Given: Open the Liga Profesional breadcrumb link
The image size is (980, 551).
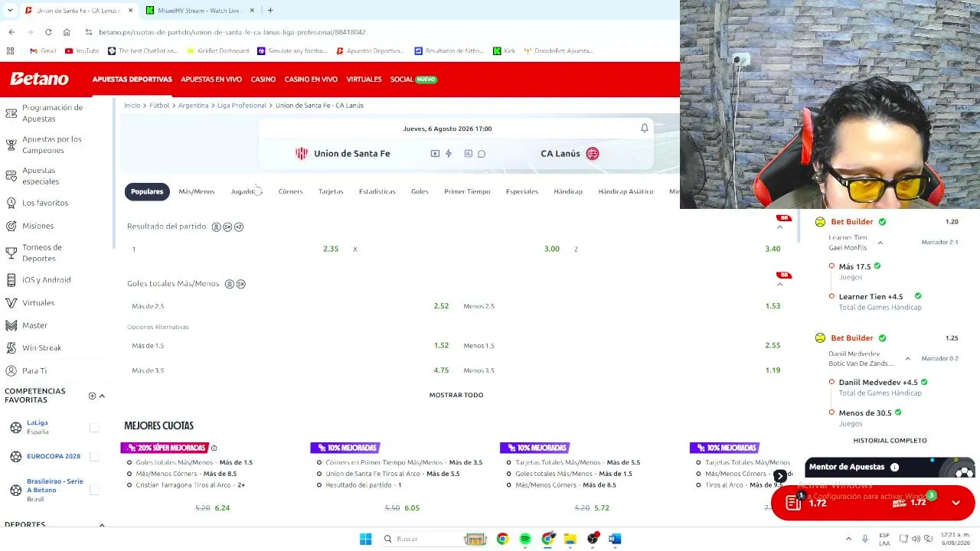Looking at the screenshot, I should tap(242, 105).
